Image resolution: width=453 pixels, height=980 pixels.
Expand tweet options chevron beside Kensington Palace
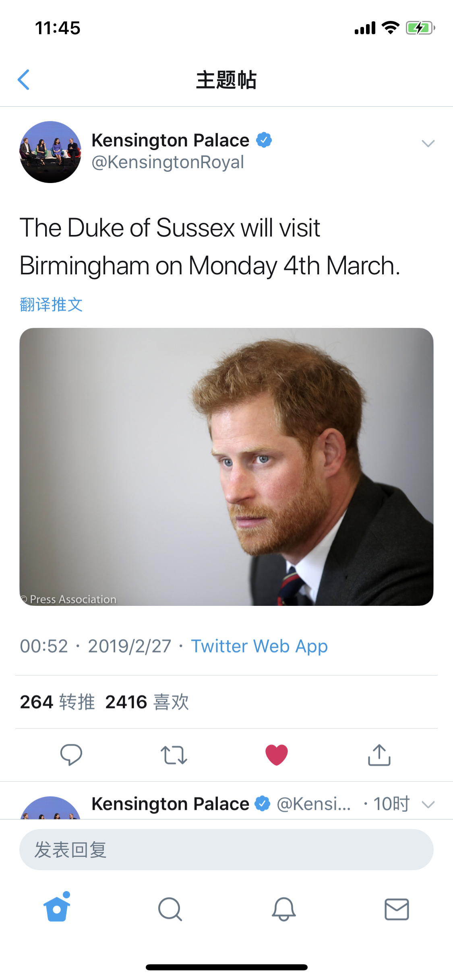[x=428, y=144]
